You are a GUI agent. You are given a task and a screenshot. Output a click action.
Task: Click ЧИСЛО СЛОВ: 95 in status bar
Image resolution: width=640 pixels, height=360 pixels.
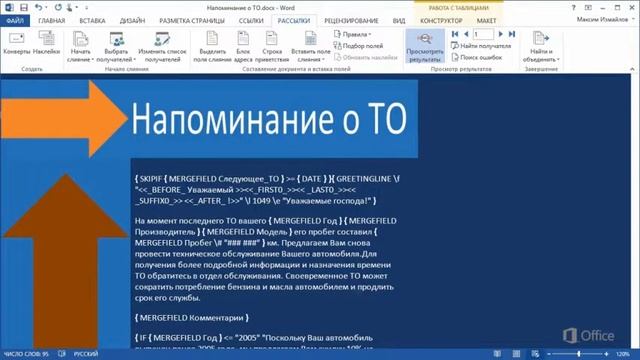click(x=27, y=354)
